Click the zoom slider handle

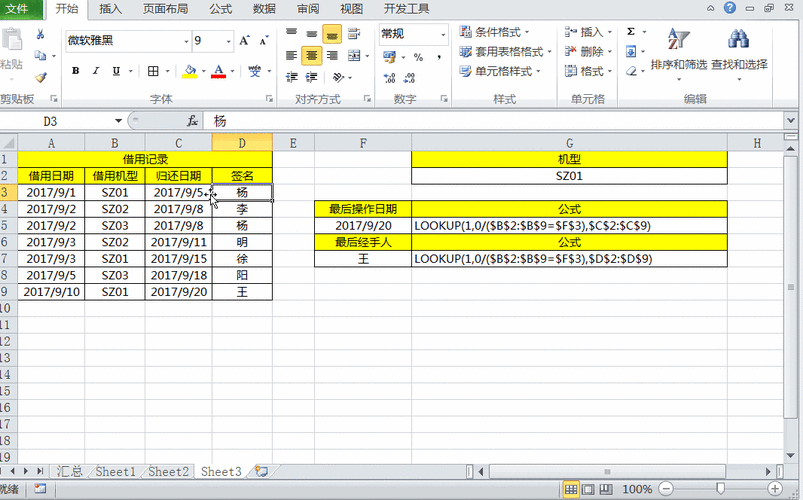(x=720, y=489)
